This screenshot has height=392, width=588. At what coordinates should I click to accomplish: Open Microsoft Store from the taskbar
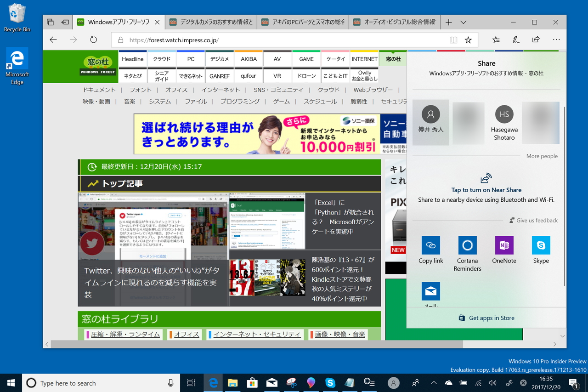tap(252, 383)
